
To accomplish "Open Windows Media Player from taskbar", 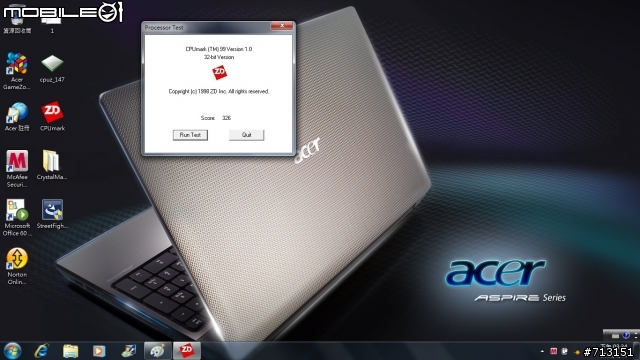I will [x=99, y=351].
